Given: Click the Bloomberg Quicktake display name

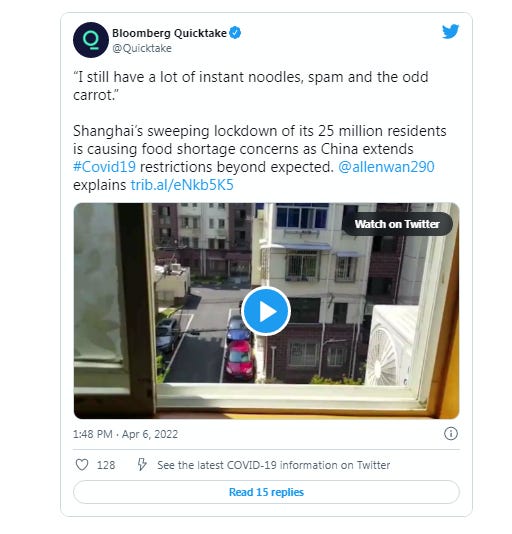Looking at the screenshot, I should (x=169, y=33).
